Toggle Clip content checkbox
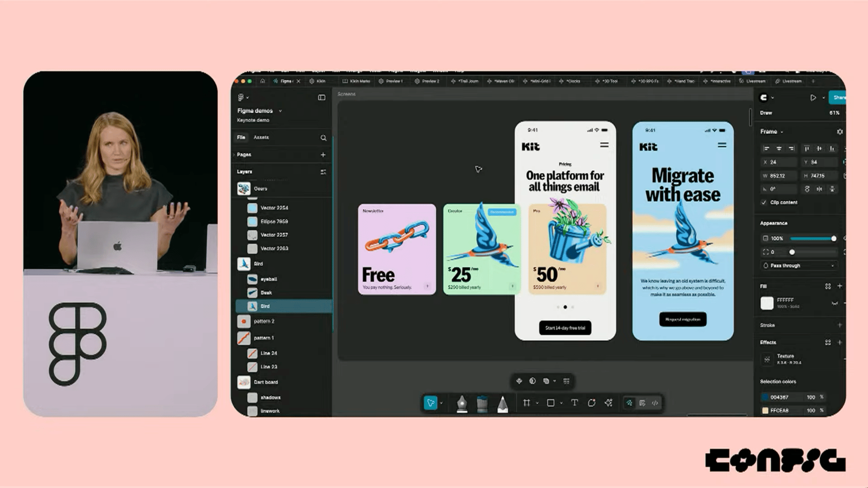Screen dimensions: 868x488 coord(764,202)
